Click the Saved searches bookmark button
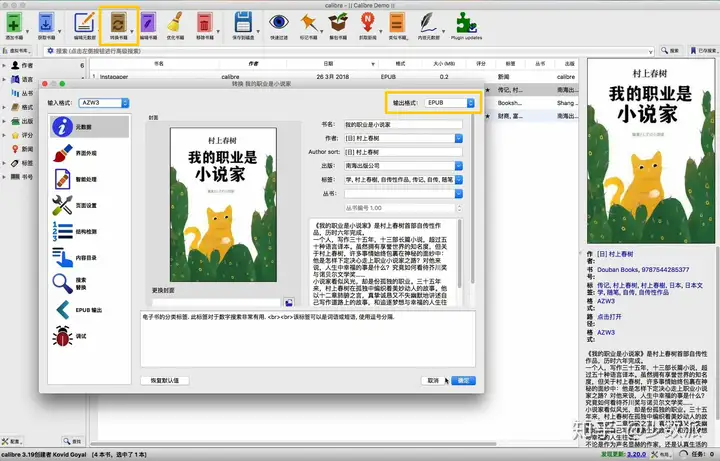 703,51
